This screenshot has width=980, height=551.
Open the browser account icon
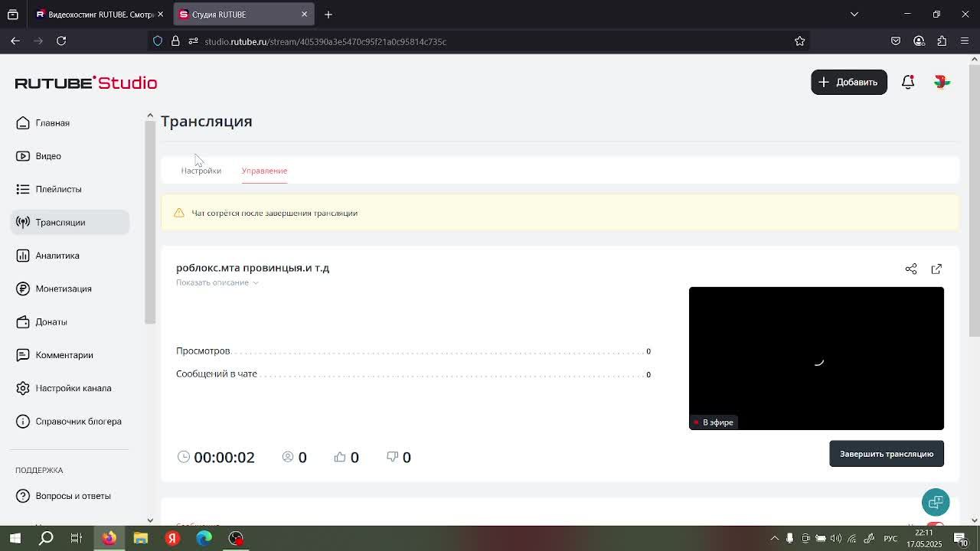[x=919, y=41]
